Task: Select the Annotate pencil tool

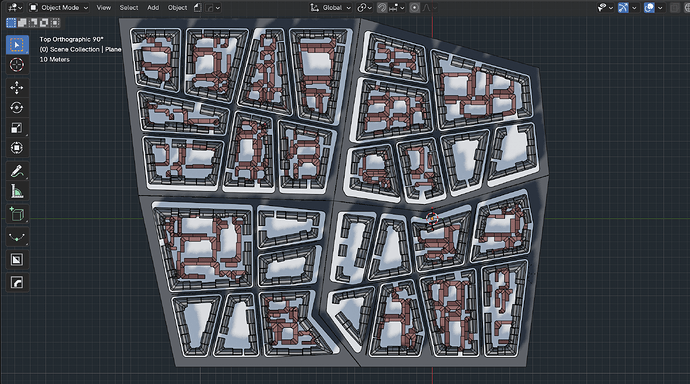Action: [17, 171]
